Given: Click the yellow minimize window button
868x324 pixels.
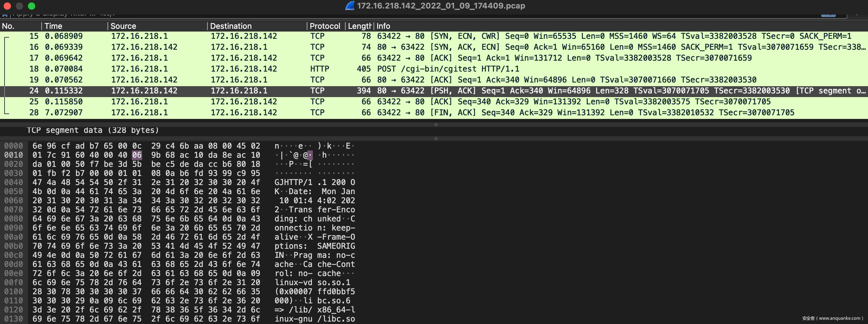Looking at the screenshot, I should click(x=19, y=6).
